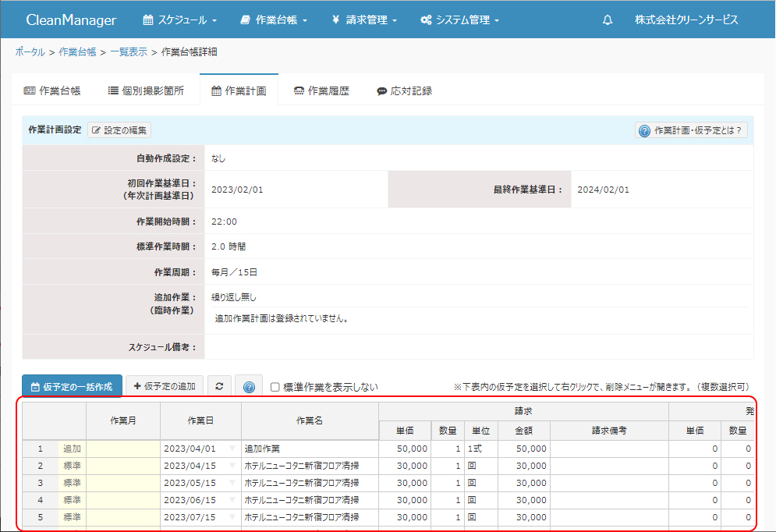Click 設定の編集 edit button
The width and height of the screenshot is (776, 532).
pyautogui.click(x=119, y=130)
